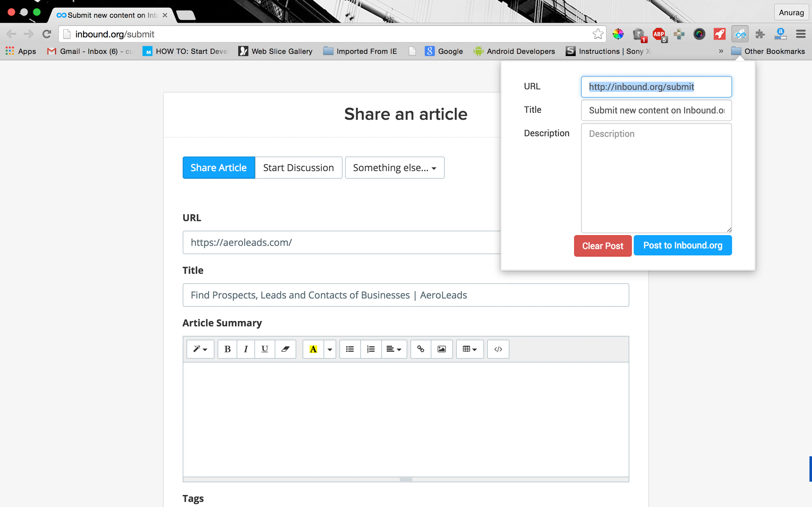Open the code view in the editor
The image size is (812, 507).
click(x=498, y=349)
